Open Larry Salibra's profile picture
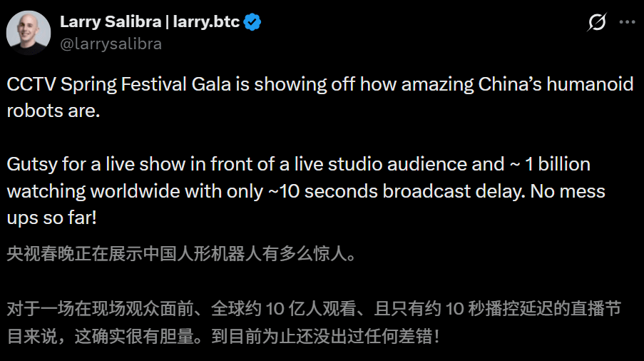This screenshot has height=361, width=644. tap(29, 33)
